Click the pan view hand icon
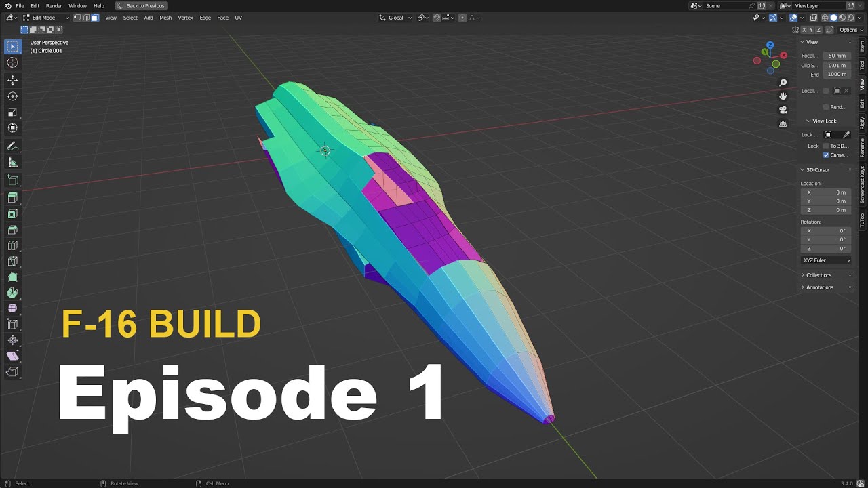Screen dimensions: 868x488 pyautogui.click(x=783, y=96)
